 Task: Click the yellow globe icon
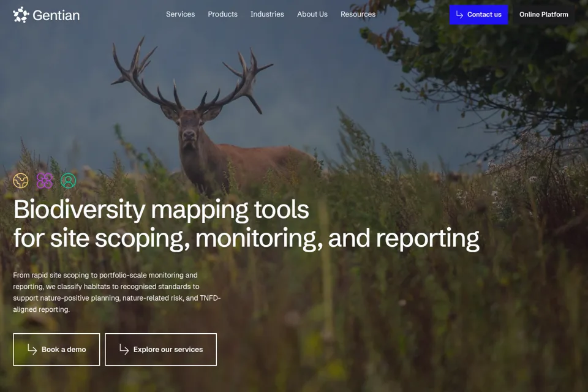(x=21, y=181)
